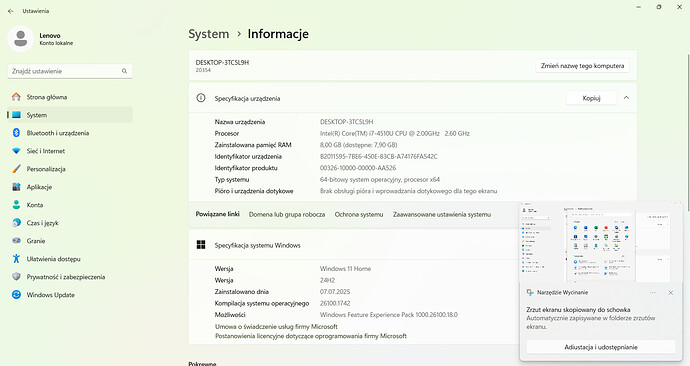Open Czas i język globe icon
This screenshot has width=690, height=366.
(x=16, y=223)
